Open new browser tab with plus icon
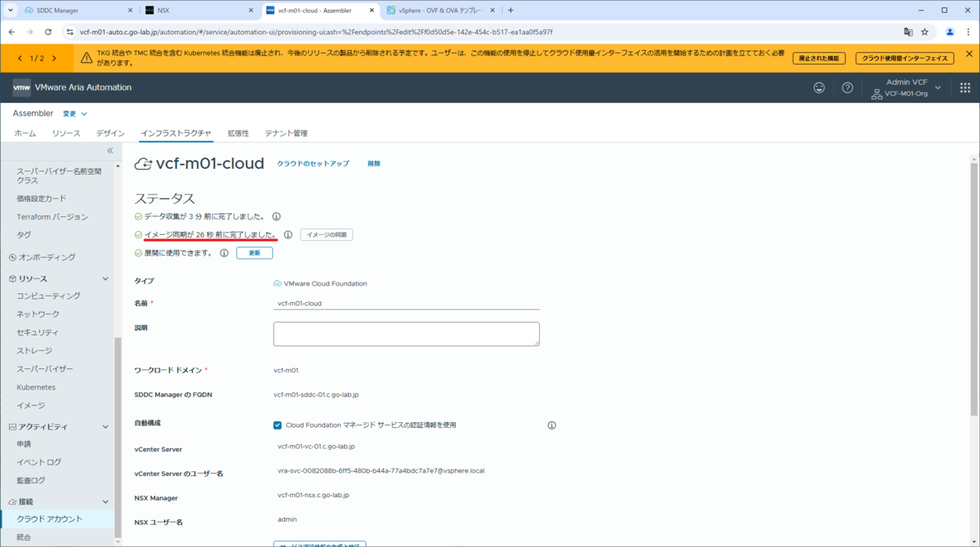Screen dimensions: 980x547 click(511, 11)
